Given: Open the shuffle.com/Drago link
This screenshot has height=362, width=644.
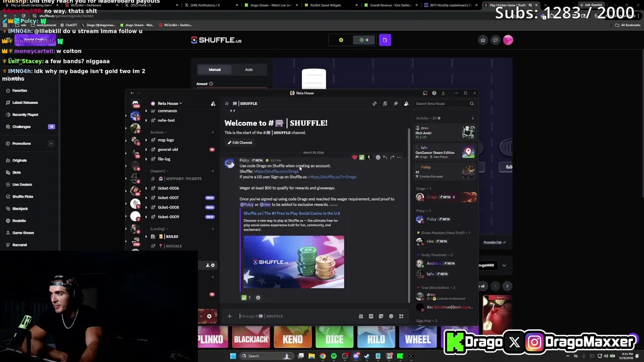Looking at the screenshot, I should (x=276, y=171).
